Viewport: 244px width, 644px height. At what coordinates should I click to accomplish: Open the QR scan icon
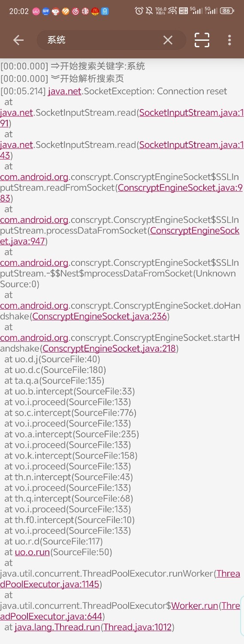202,40
